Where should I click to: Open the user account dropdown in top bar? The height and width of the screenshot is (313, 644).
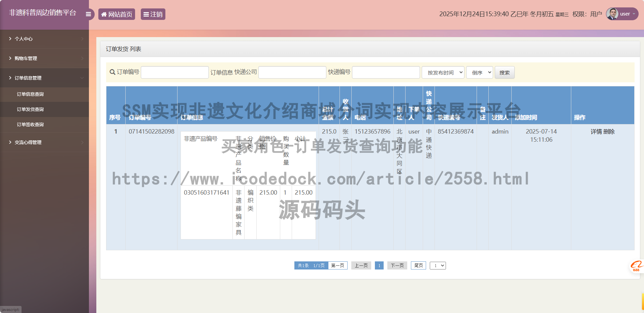[x=625, y=14]
